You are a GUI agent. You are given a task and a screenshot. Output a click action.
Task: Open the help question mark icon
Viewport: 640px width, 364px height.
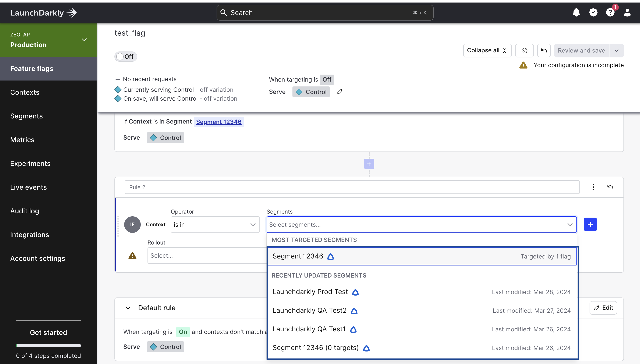(x=610, y=13)
